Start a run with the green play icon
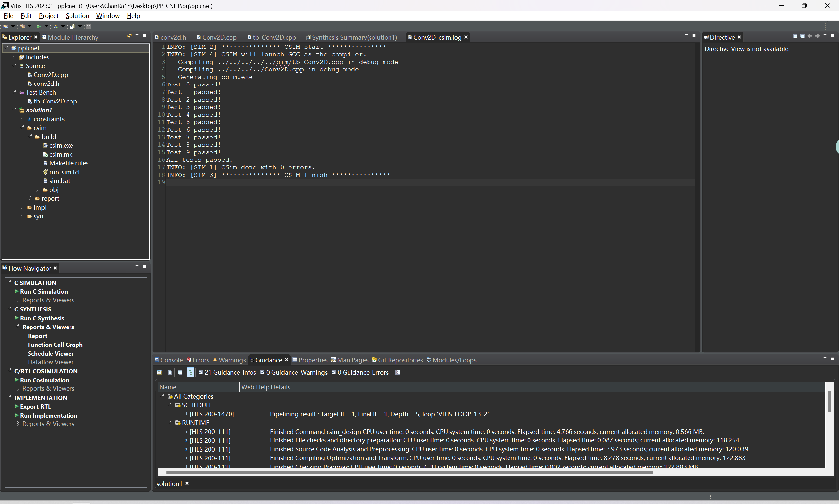The image size is (839, 504). pyautogui.click(x=39, y=26)
